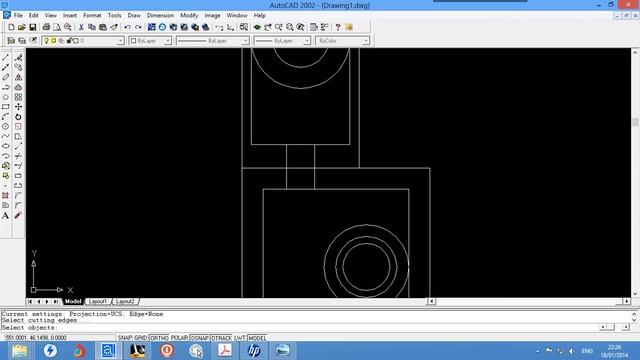Viewport: 640px width, 360px height.
Task: Click horizontal scrollbar right arrow
Action: 627,302
